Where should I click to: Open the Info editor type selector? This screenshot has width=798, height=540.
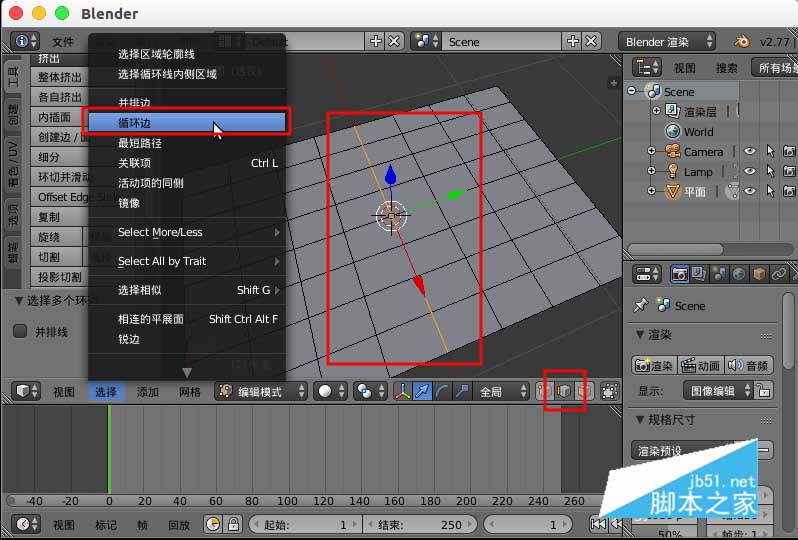coord(25,41)
